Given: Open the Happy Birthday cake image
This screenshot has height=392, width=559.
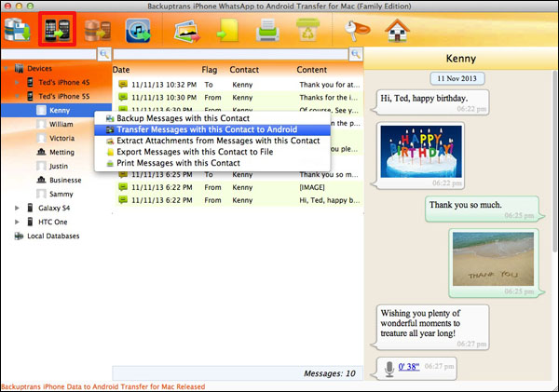Looking at the screenshot, I should pyautogui.click(x=421, y=152).
